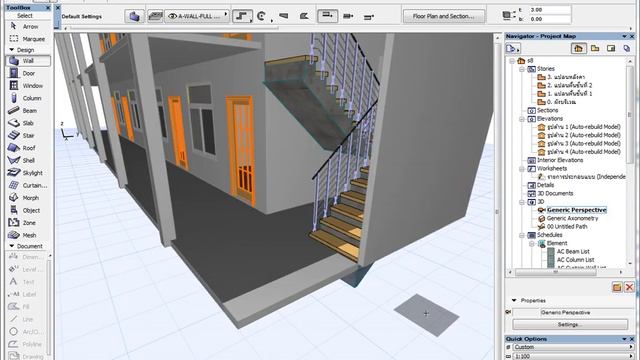The height and width of the screenshot is (360, 640).
Task: Set wall reference line to right
Action: (369, 17)
